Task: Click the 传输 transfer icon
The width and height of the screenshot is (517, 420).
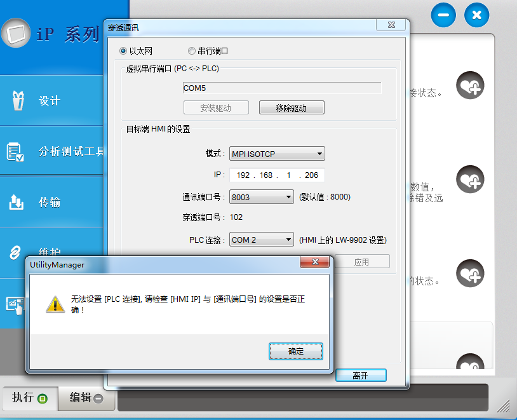Action: click(x=16, y=203)
